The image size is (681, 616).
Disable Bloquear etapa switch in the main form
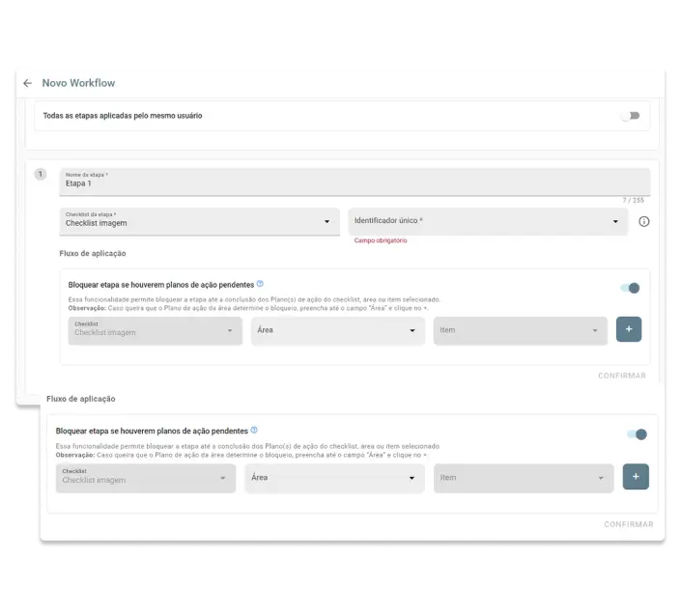tap(631, 288)
